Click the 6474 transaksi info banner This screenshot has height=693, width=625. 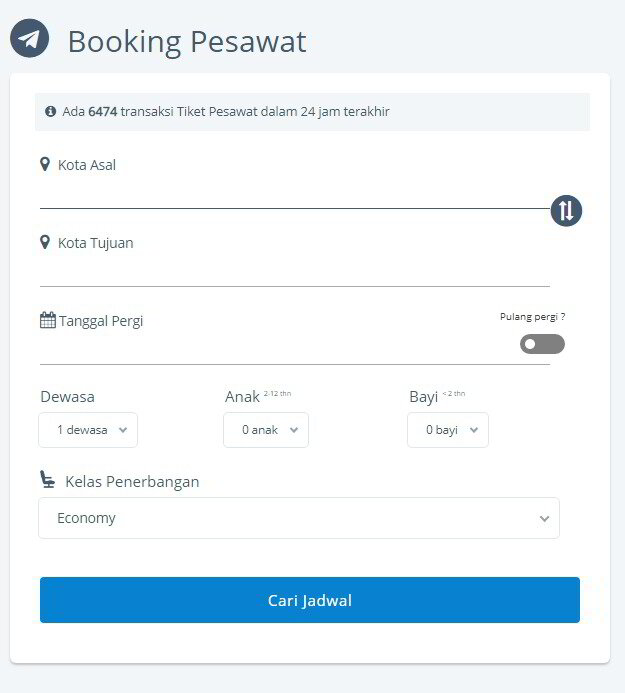[x=312, y=112]
